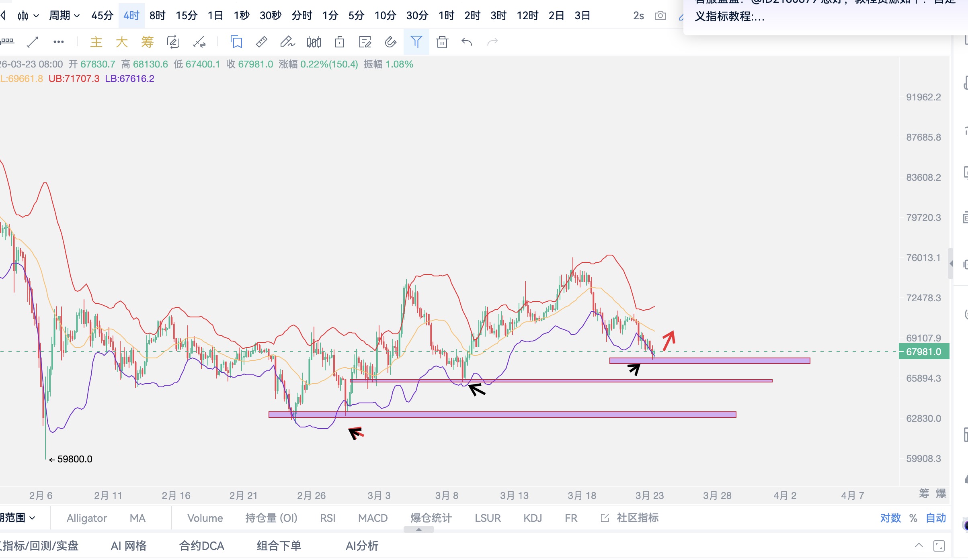Click the bookmark drawing template icon
The image size is (968, 560).
point(236,42)
